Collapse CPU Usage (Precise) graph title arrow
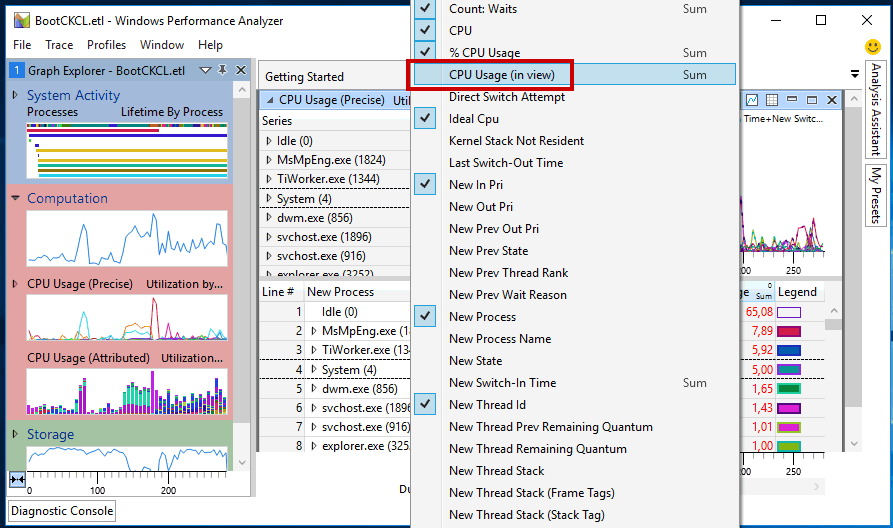 [270, 100]
